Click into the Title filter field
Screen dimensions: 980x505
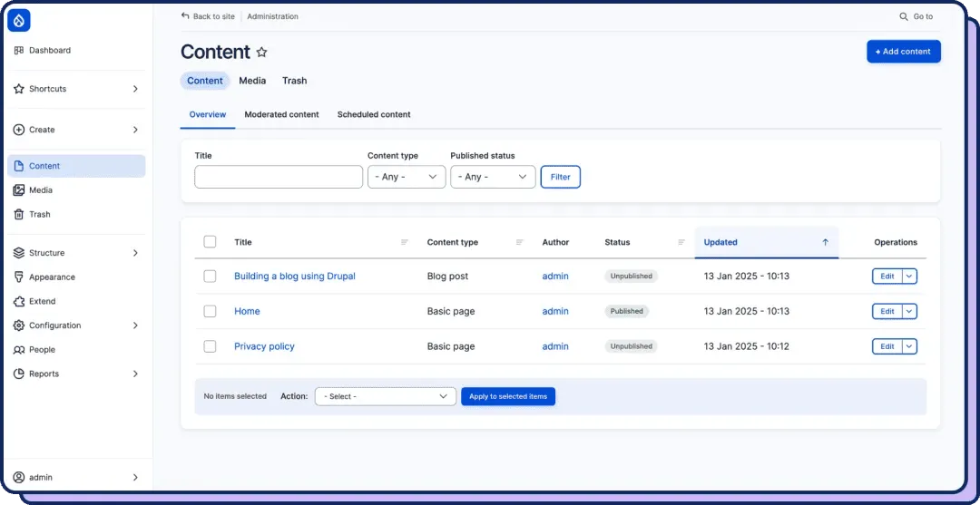pyautogui.click(x=279, y=177)
